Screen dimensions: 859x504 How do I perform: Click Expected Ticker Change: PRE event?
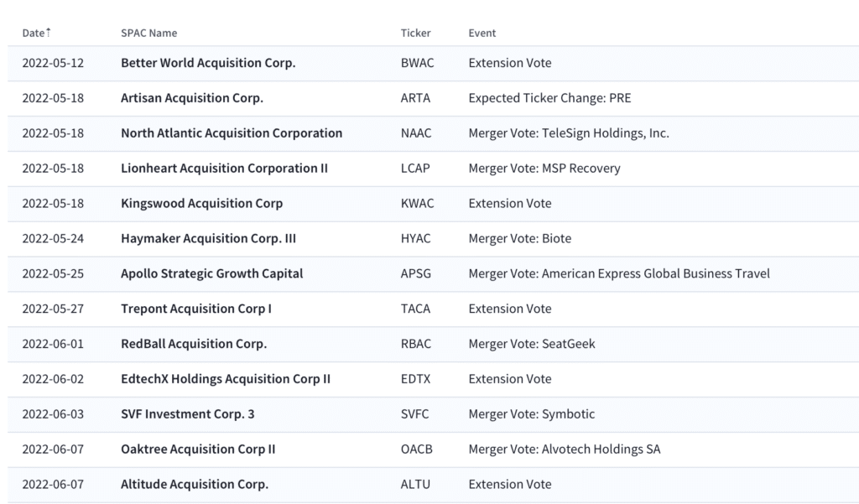click(549, 98)
